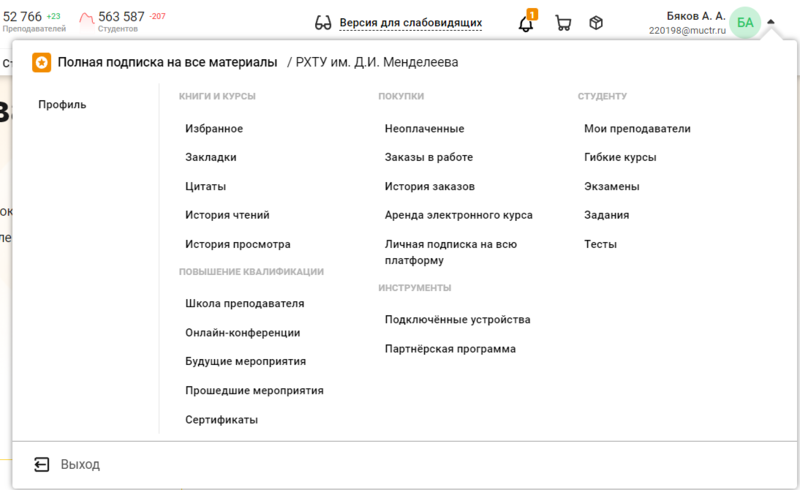This screenshot has height=490, width=800.
Task: Open Тесты
Action: pos(601,244)
